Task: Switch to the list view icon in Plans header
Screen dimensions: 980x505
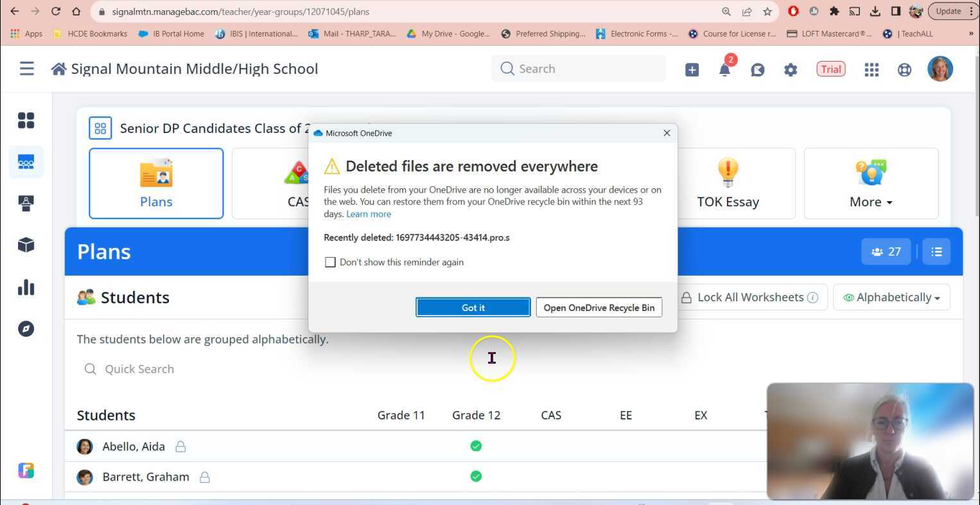Action: click(x=936, y=252)
